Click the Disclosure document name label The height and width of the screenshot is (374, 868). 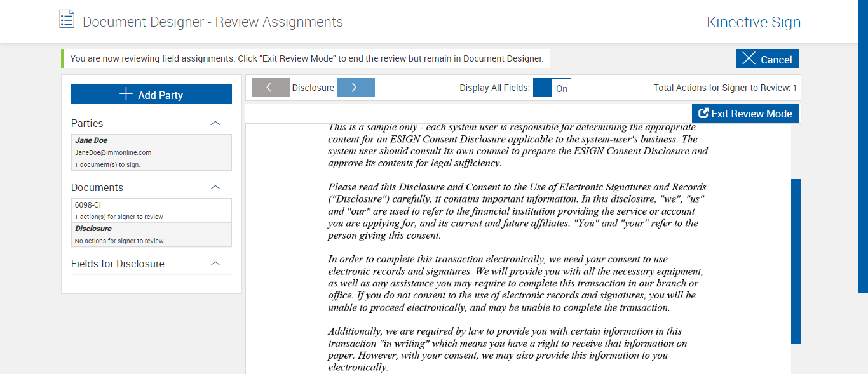[x=313, y=88]
